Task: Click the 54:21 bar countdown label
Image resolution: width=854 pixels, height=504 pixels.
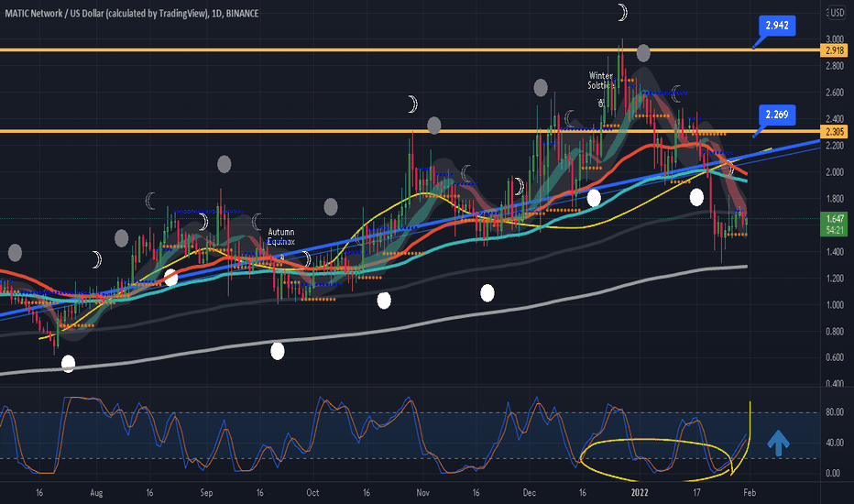Action: pos(835,230)
